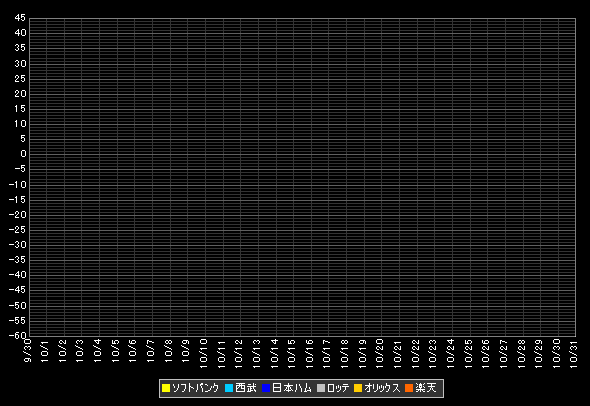Click the yellow ソフトバンク legend swatch
Viewport: 590px width, 406px height.
(166, 388)
